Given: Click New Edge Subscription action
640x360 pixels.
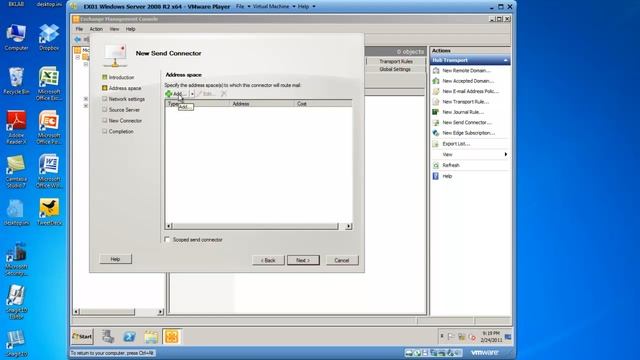Looking at the screenshot, I should point(468,133).
